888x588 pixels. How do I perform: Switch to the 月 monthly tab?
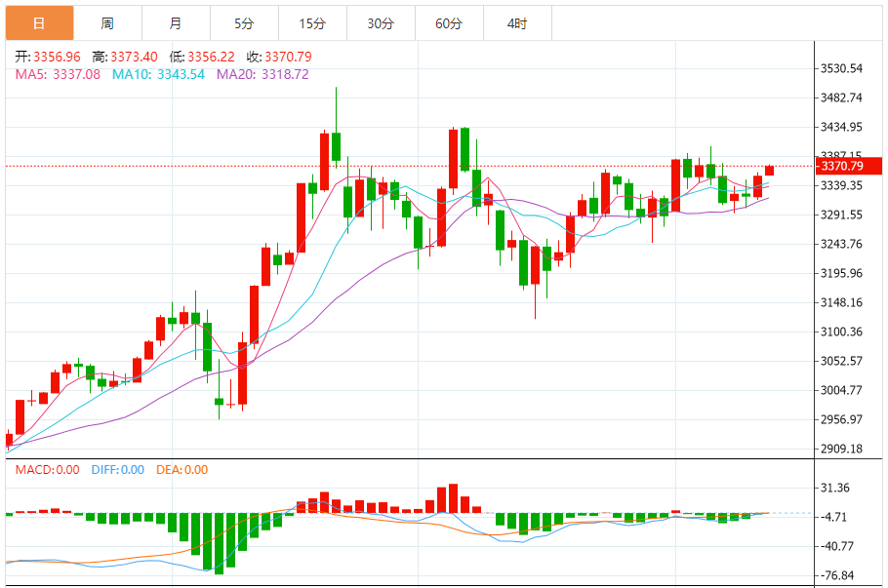pos(176,23)
